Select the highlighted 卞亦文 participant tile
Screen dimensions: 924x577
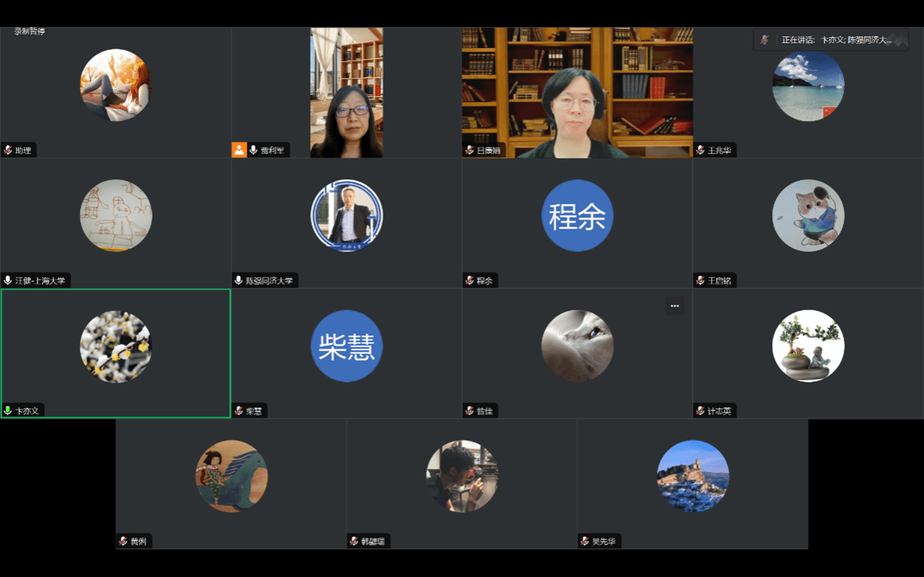coord(116,353)
